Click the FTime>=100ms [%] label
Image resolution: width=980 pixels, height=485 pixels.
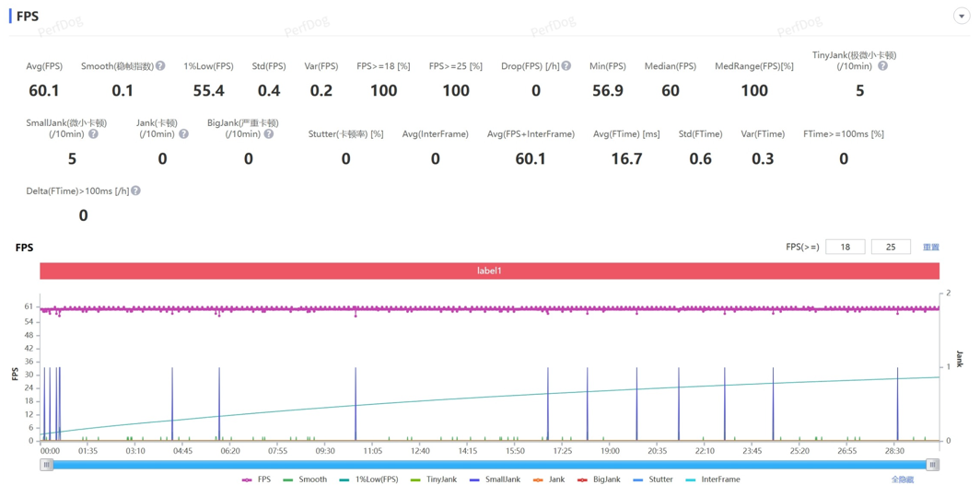pos(843,134)
